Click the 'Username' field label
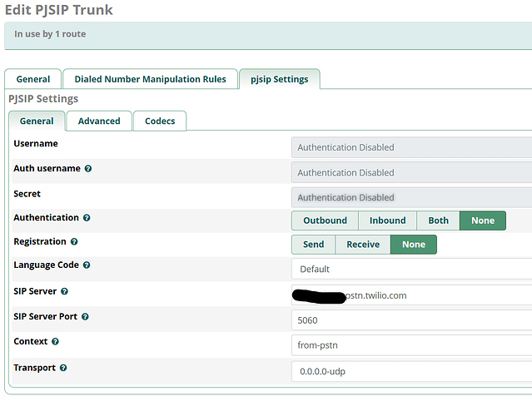 tap(36, 144)
